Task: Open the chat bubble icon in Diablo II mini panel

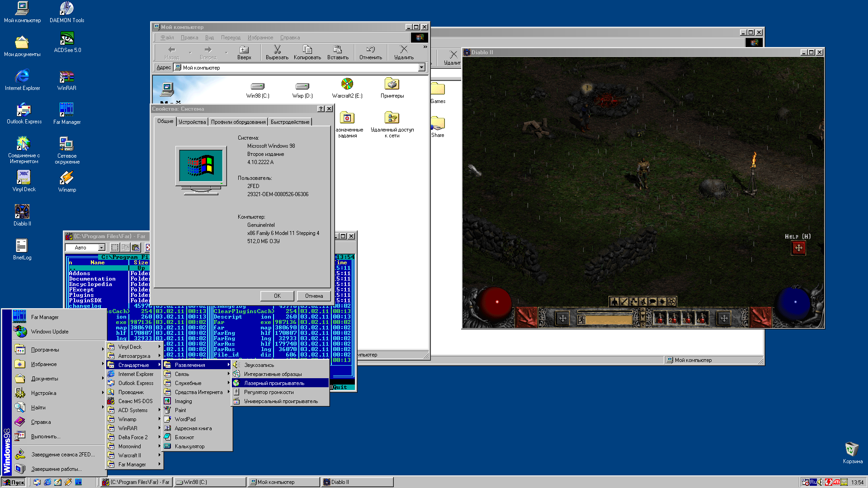Action: [652, 301]
